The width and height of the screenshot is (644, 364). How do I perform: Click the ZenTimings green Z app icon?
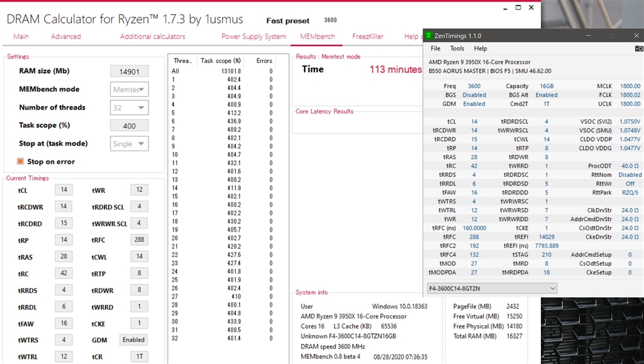[429, 36]
